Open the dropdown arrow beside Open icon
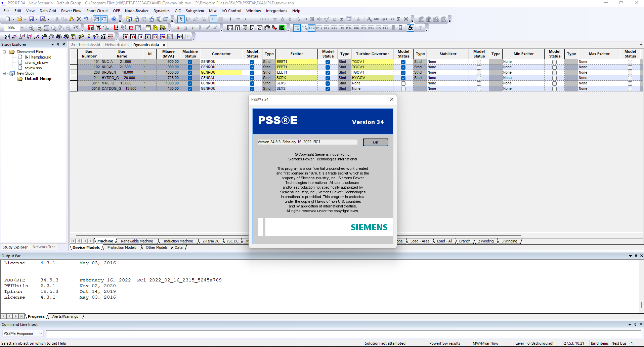 pyautogui.click(x=25, y=19)
